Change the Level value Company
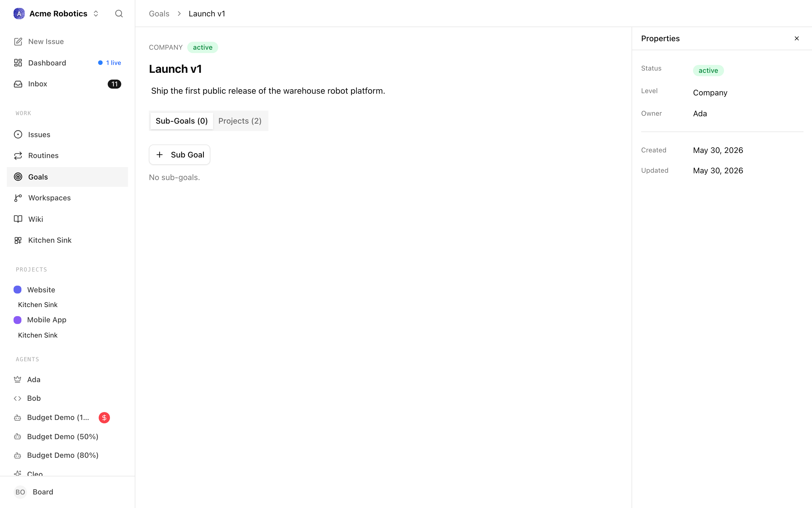The image size is (812, 508). coord(710,93)
